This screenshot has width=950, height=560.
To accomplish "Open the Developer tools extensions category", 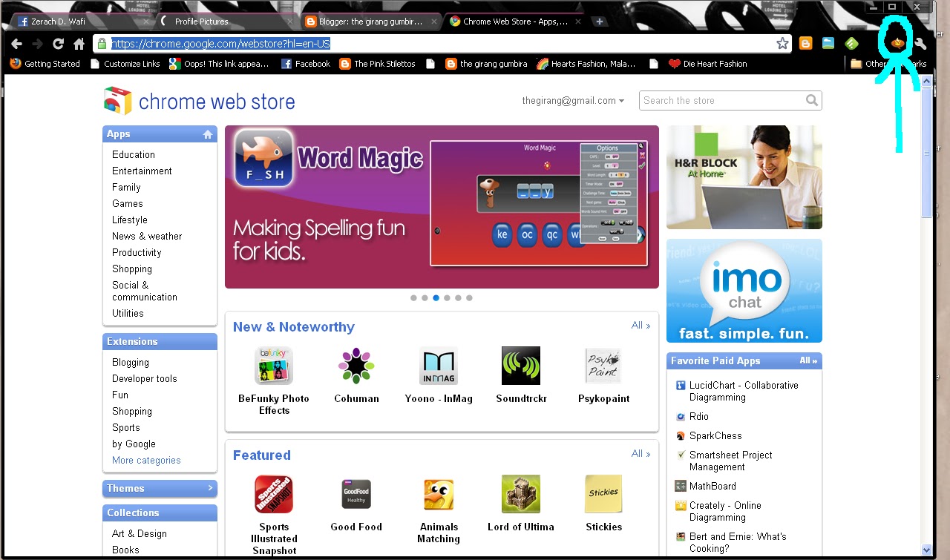I will coord(145,378).
